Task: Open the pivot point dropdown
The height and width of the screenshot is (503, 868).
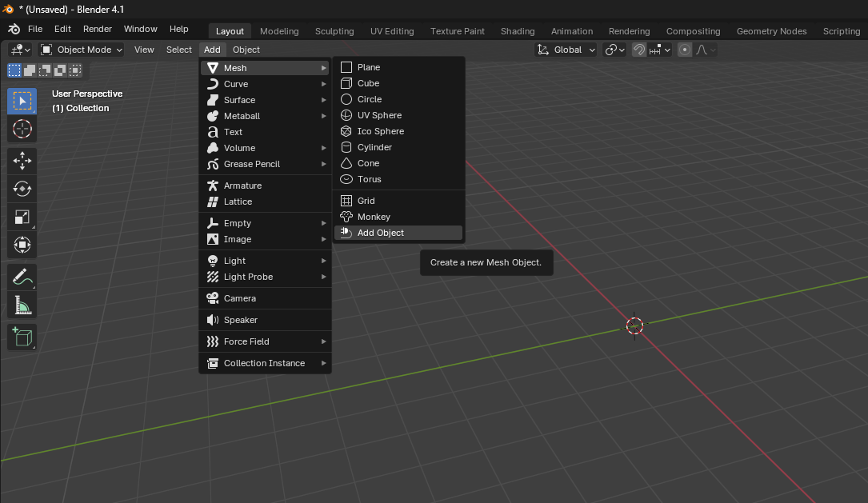Action: 614,50
